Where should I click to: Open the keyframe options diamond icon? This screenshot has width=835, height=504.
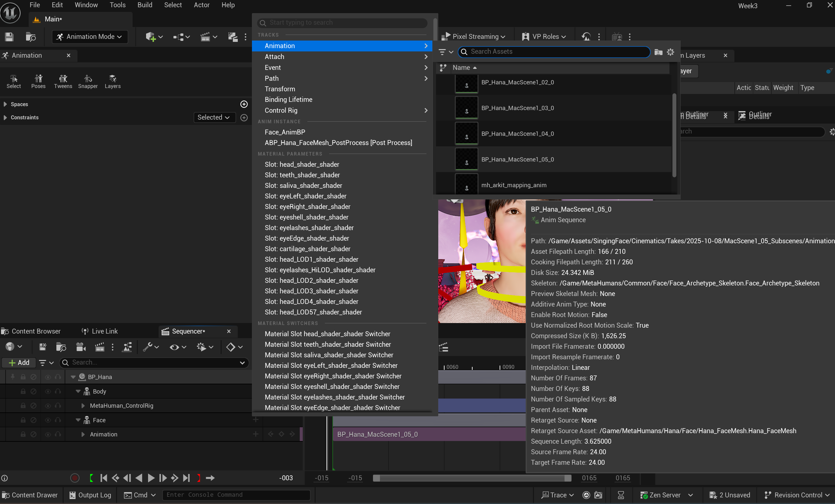[232, 347]
